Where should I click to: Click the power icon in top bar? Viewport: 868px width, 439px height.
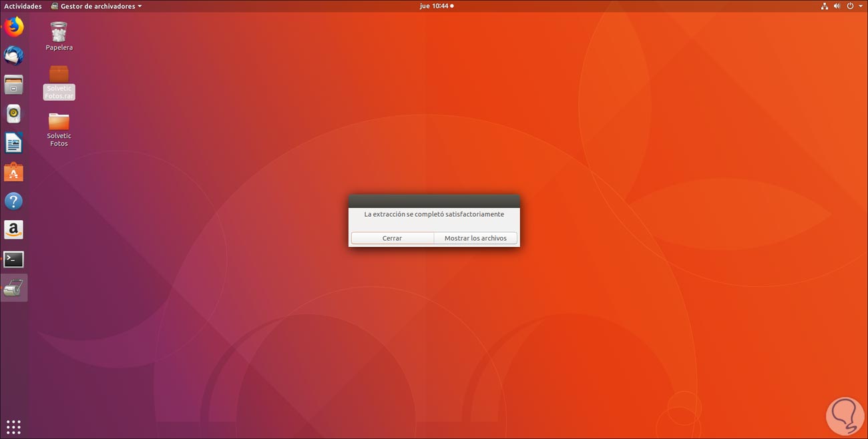click(851, 6)
